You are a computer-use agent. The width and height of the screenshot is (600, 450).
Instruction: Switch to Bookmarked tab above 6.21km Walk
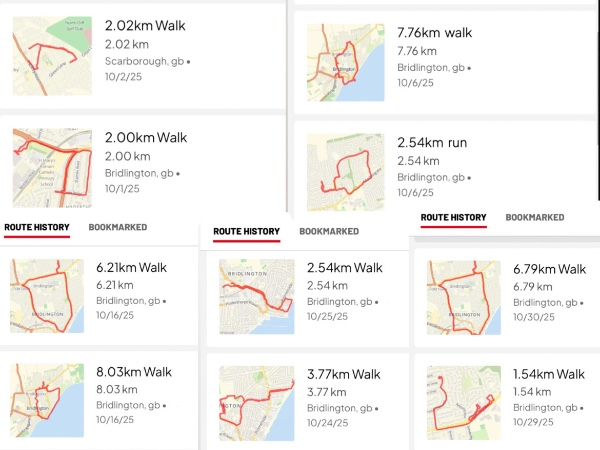pos(118,228)
